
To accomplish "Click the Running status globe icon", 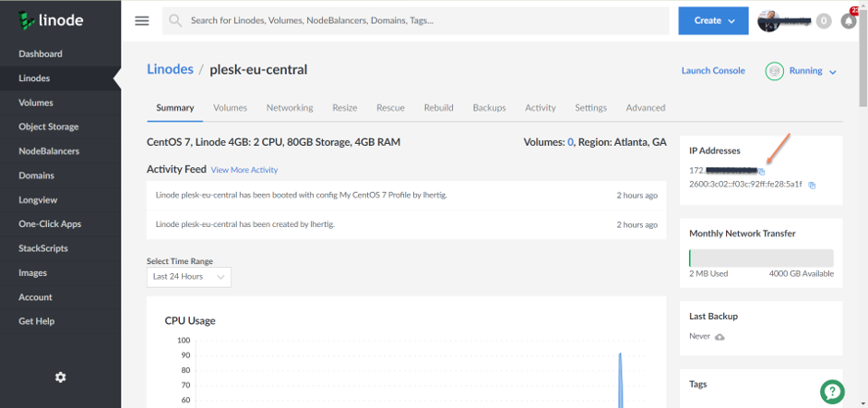I will coord(774,71).
